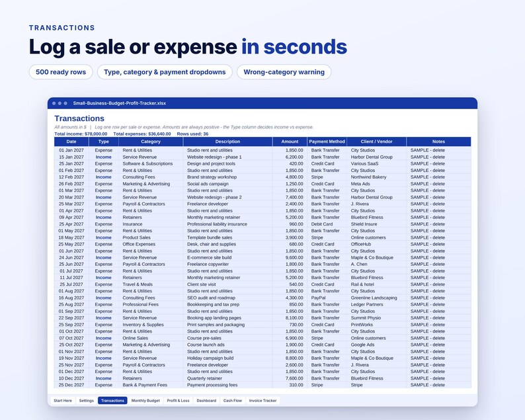This screenshot has width=525, height=420.
Task: Click the 500 ready rows pill
Action: point(61,72)
